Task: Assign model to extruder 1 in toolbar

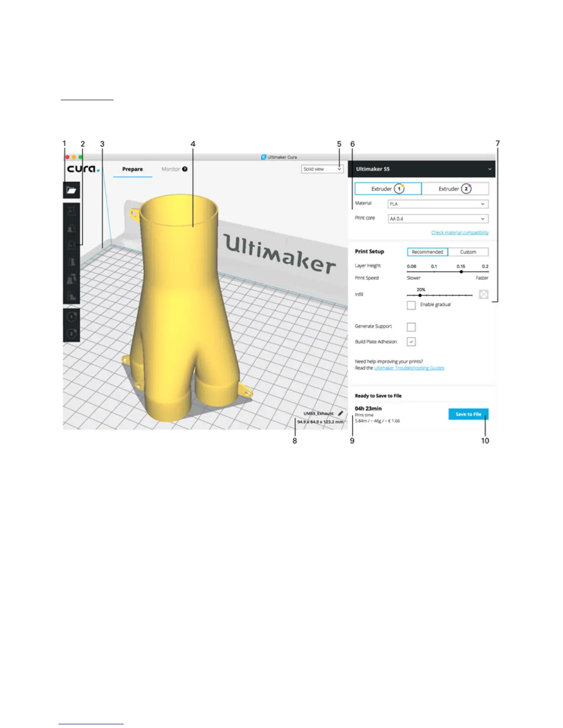Action: 71,317
